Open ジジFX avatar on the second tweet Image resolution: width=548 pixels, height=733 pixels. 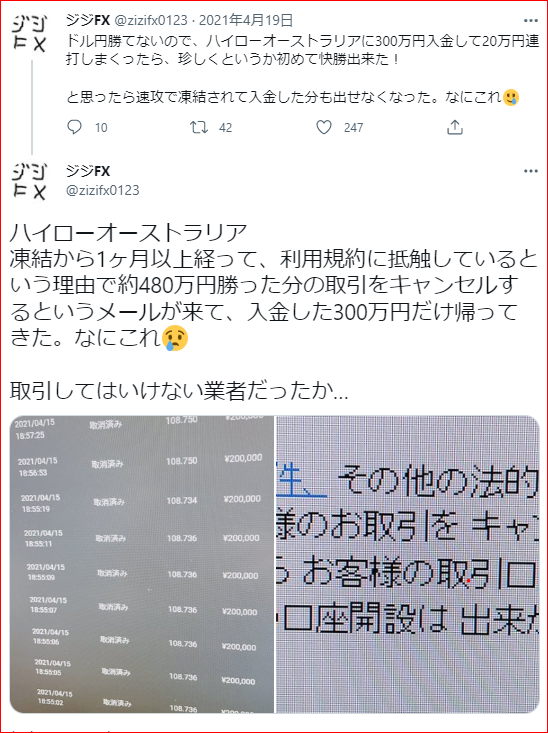point(29,181)
